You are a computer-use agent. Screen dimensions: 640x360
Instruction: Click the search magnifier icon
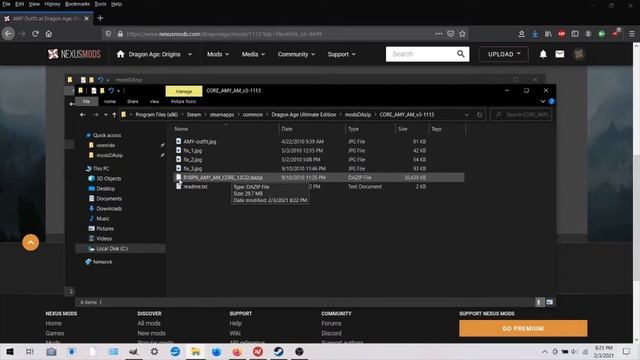460,54
